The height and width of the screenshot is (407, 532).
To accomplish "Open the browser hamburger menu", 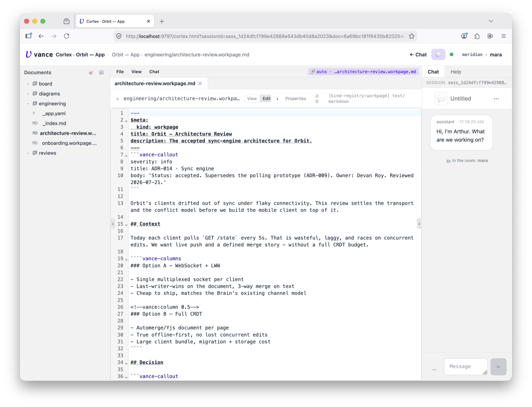I will tap(503, 36).
